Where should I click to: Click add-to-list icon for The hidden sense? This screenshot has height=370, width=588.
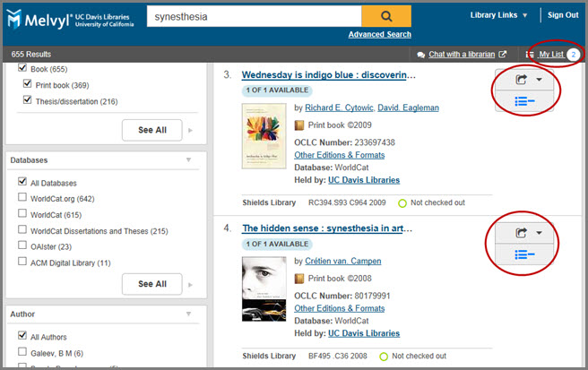[x=525, y=254]
